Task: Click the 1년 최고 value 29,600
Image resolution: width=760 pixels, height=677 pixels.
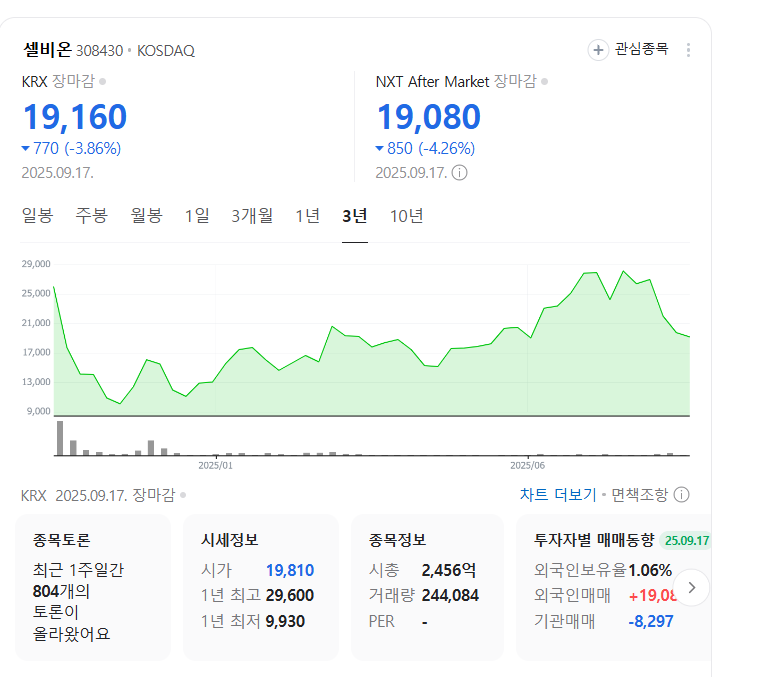Action: [290, 595]
